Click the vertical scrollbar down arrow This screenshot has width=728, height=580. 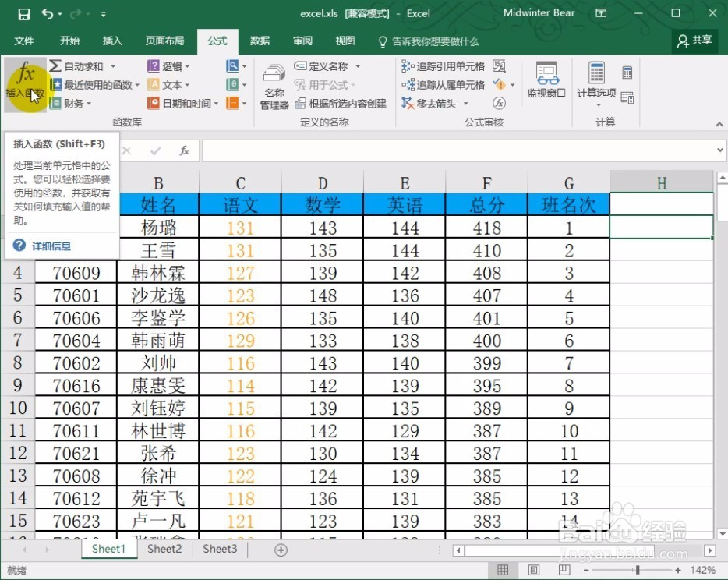723,533
